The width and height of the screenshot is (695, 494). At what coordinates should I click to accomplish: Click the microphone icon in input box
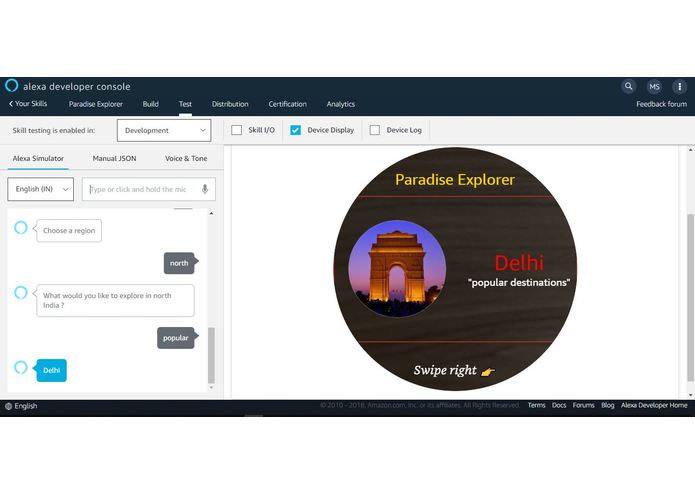[x=205, y=189]
